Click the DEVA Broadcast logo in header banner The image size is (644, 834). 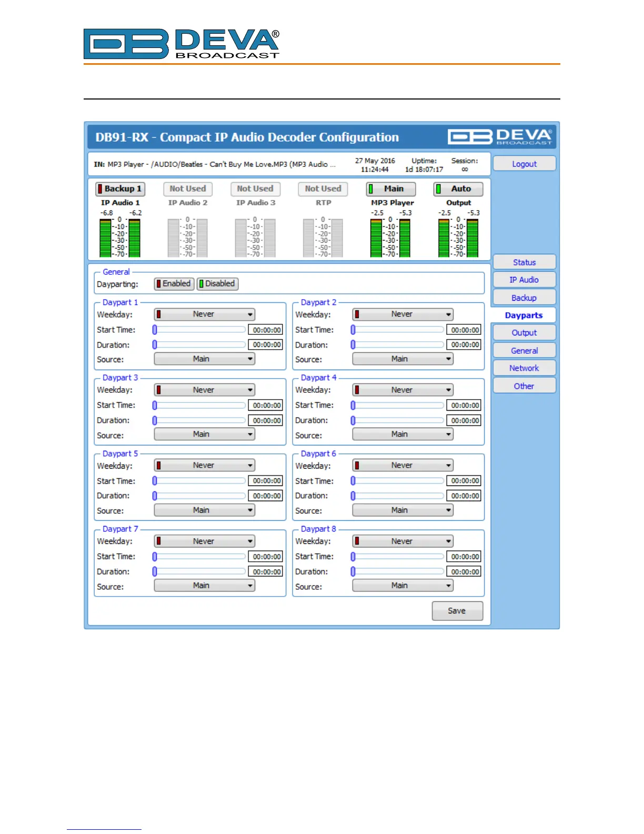pos(500,137)
